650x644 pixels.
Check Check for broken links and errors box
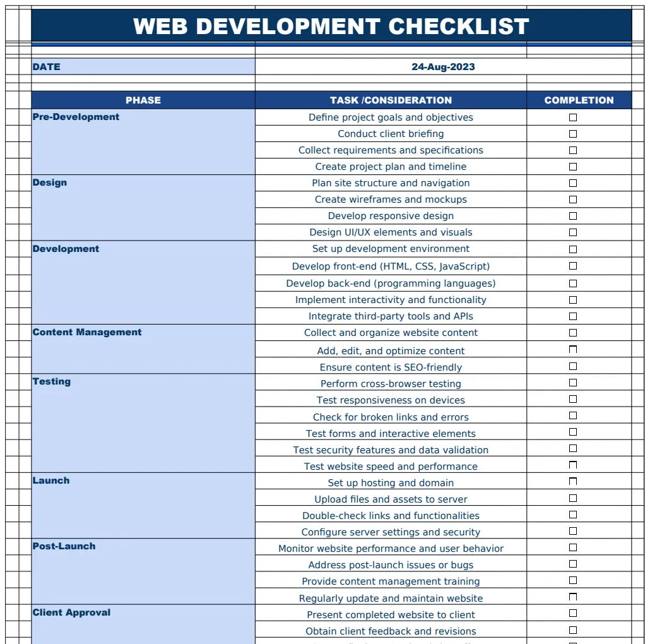[x=573, y=415]
